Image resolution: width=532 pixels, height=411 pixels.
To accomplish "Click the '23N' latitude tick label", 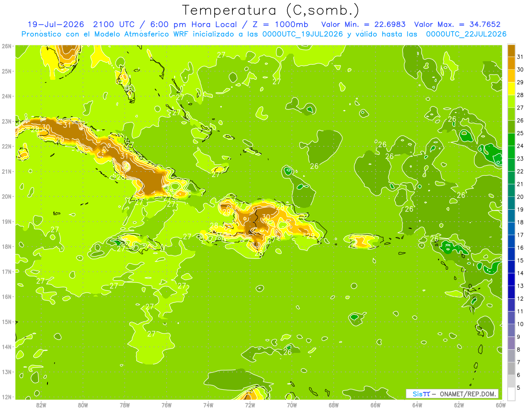I will tap(7, 121).
